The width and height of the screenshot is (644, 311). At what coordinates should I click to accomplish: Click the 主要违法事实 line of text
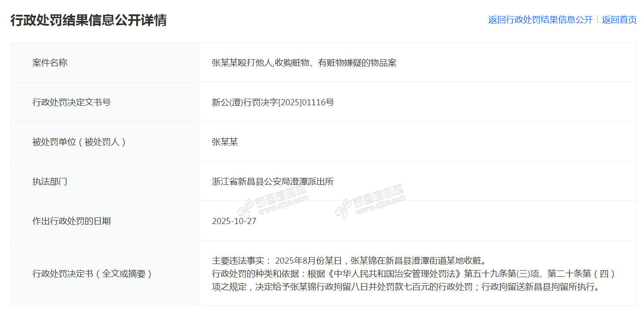[x=349, y=261]
